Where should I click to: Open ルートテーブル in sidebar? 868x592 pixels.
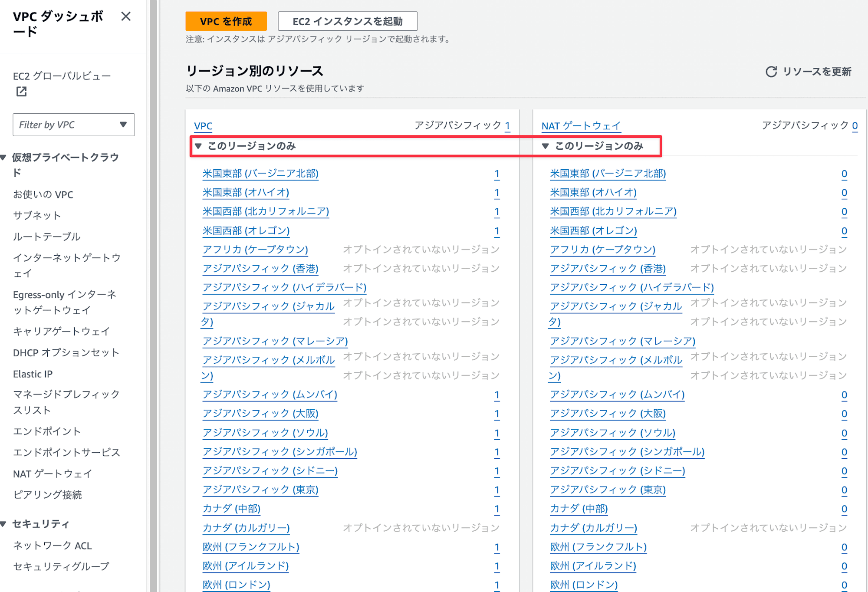pyautogui.click(x=47, y=237)
